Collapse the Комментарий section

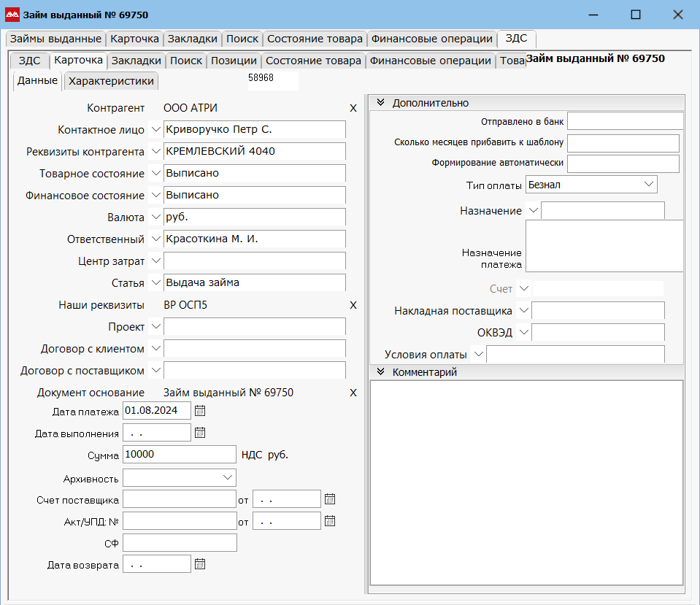(381, 371)
